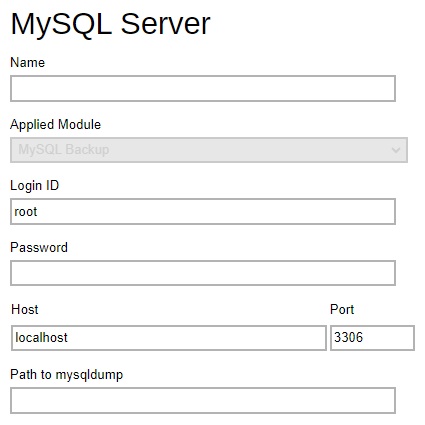
Task: Focus the Login ID field containing root
Action: [203, 212]
